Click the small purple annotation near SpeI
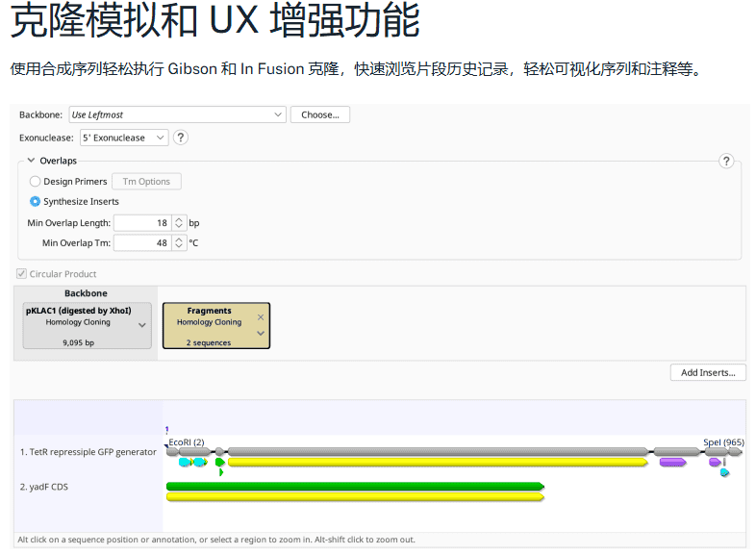Viewport: 756px width, 554px height. [715, 462]
